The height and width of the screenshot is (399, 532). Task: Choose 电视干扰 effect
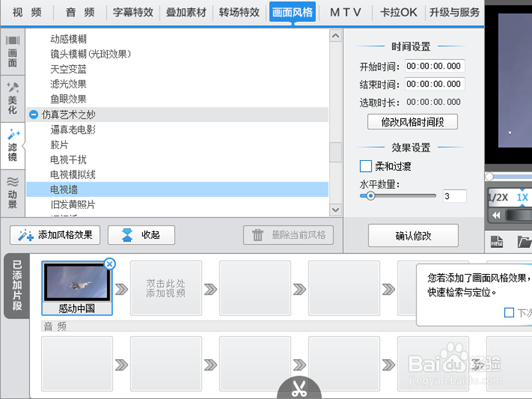pos(68,160)
